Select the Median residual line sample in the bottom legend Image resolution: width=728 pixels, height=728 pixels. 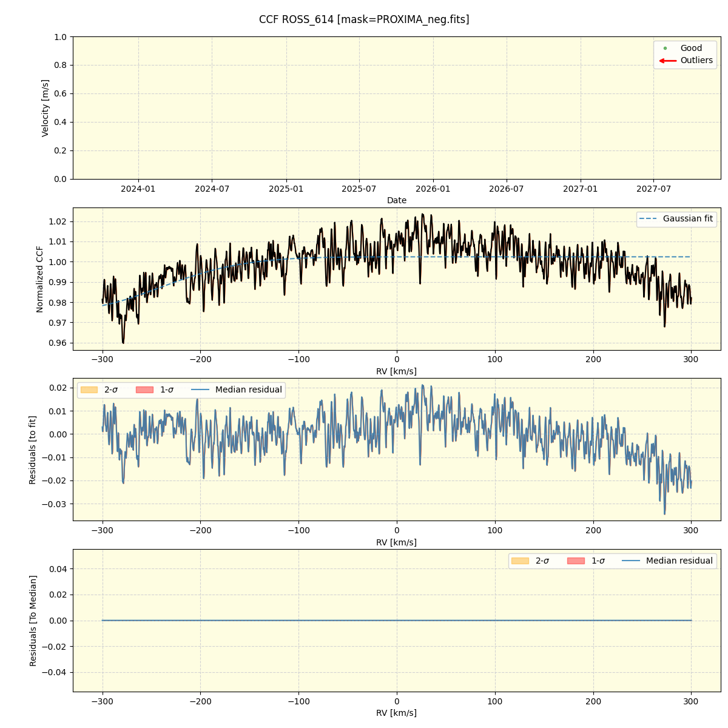click(x=631, y=561)
